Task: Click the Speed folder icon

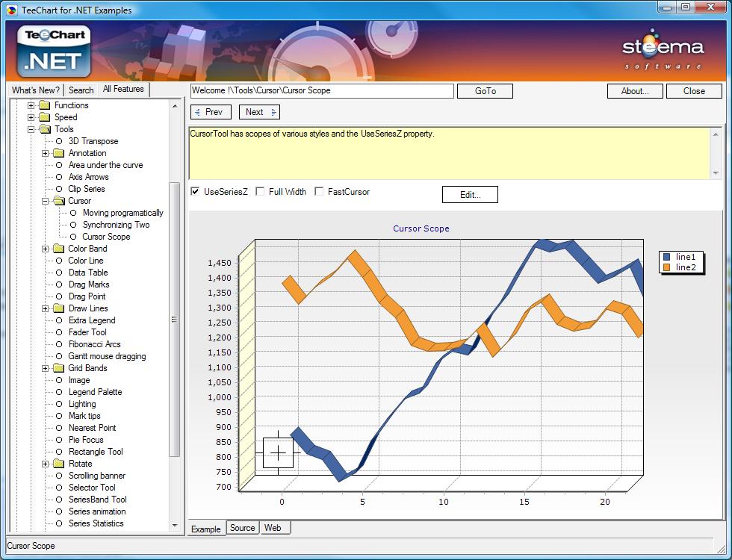Action: click(x=45, y=117)
